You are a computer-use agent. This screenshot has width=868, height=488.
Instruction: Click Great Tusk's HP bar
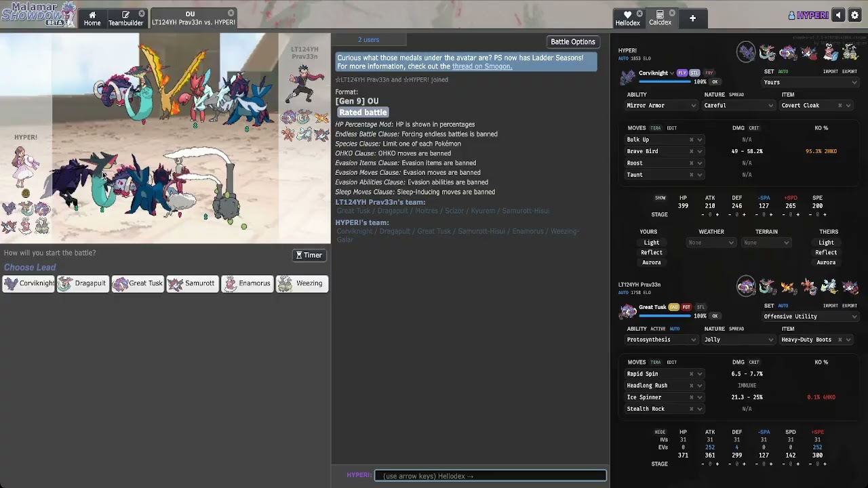pyautogui.click(x=665, y=315)
